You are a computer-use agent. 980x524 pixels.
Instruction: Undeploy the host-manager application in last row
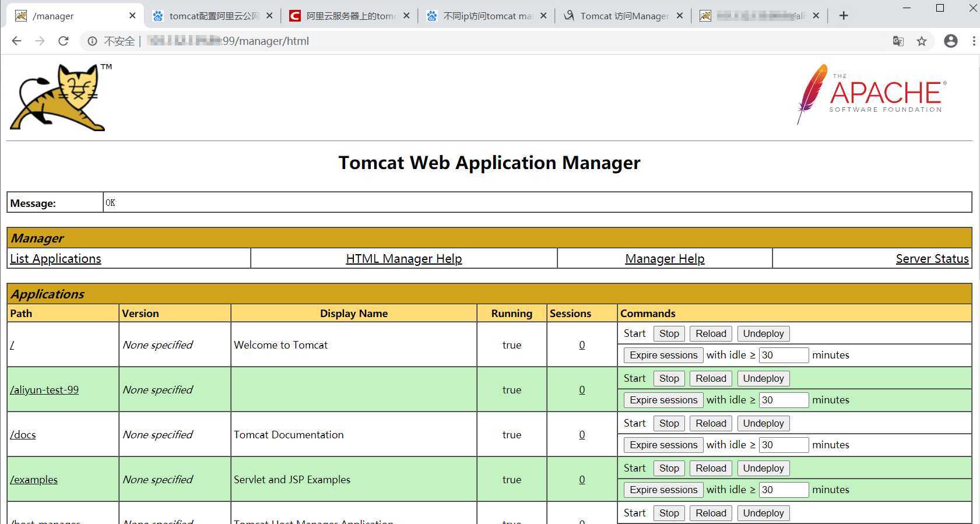click(763, 513)
